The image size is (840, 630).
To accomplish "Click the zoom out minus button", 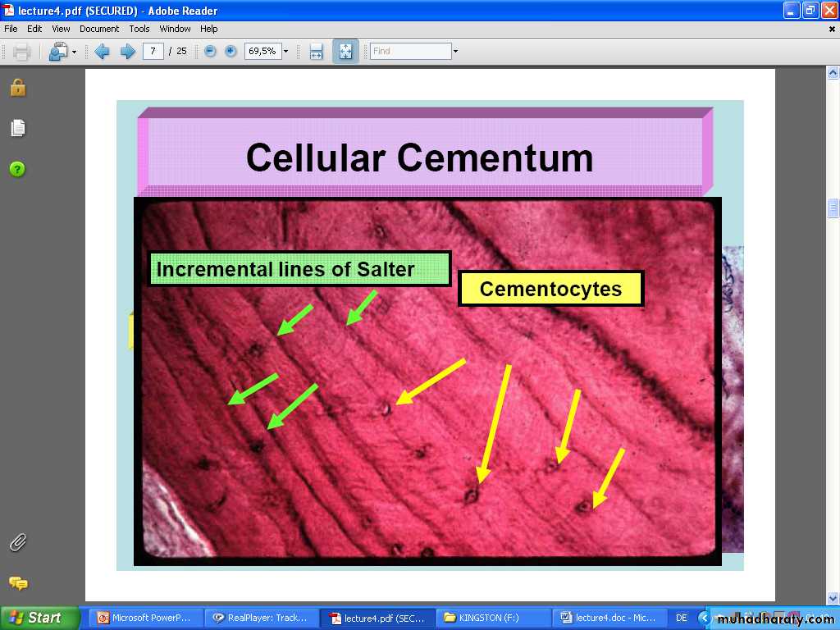I will 210,51.
